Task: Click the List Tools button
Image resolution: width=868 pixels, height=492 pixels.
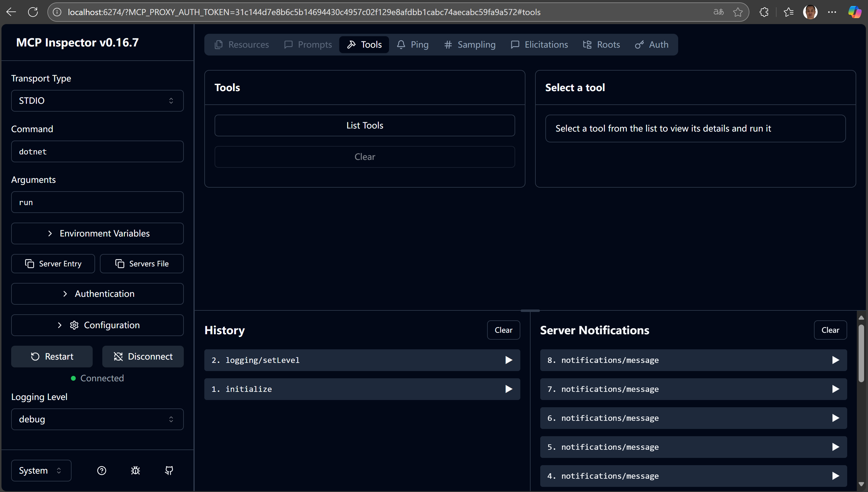Action: click(365, 125)
